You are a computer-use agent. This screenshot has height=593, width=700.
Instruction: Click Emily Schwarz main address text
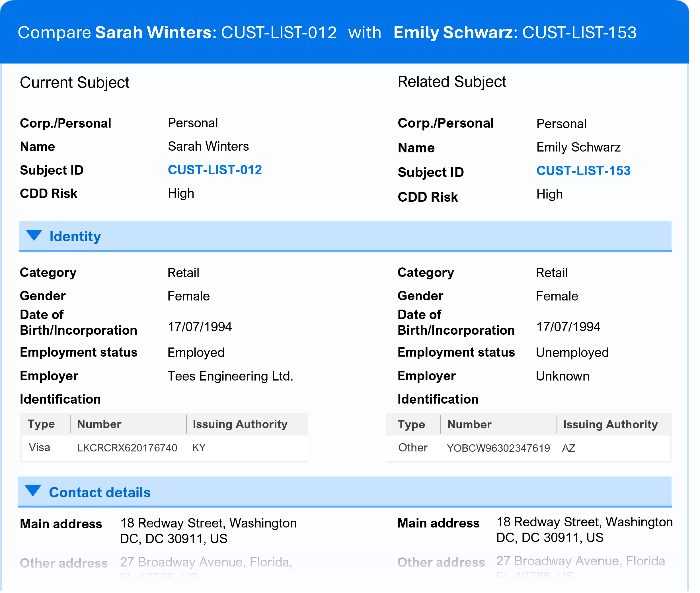pos(584,530)
